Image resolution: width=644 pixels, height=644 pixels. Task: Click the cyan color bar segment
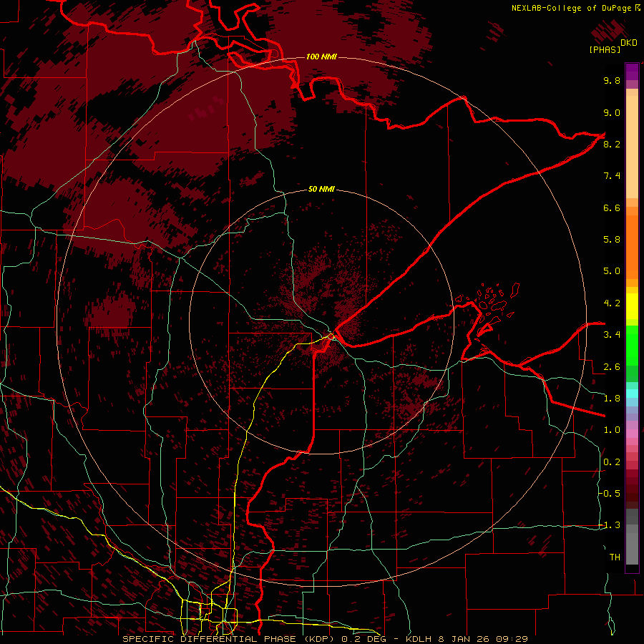tap(632, 394)
